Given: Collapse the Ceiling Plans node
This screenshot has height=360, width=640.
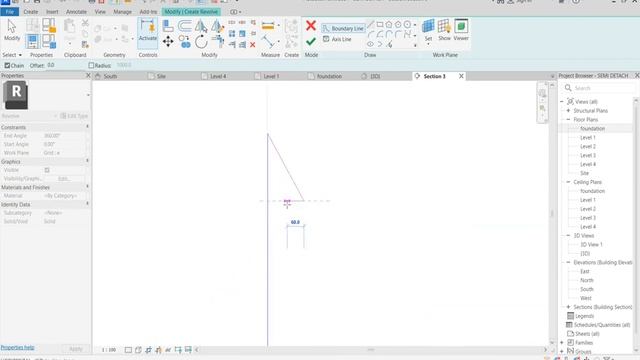Looking at the screenshot, I should (568, 182).
